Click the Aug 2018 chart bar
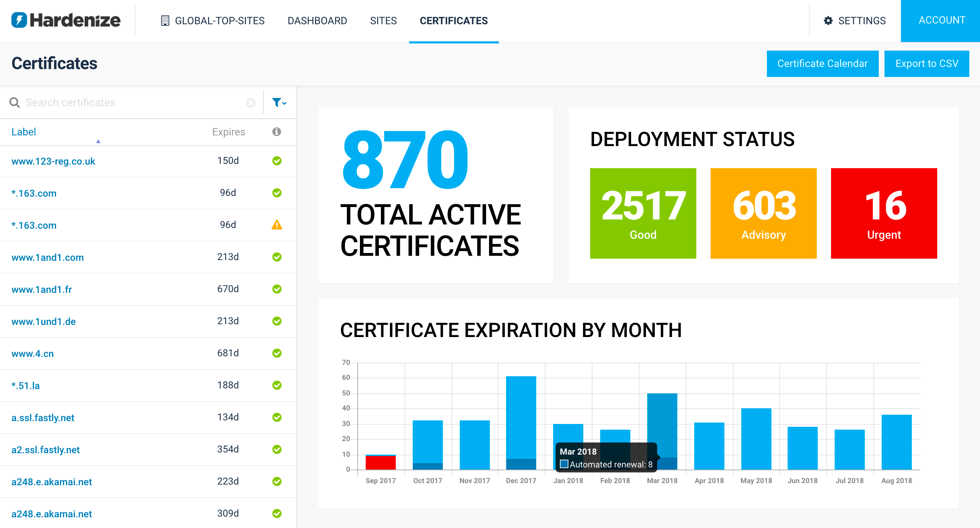Screen dimensions: 980x528 [x=897, y=442]
